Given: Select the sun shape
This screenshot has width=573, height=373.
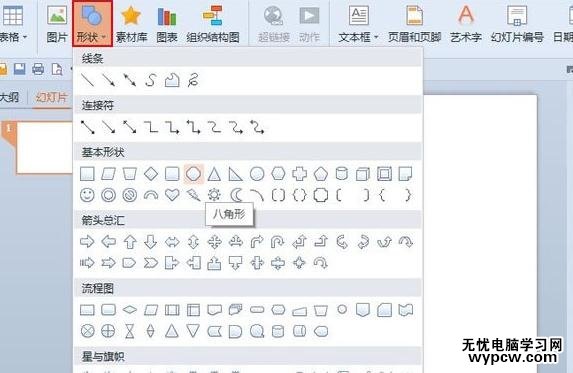Looking at the screenshot, I should point(215,195).
